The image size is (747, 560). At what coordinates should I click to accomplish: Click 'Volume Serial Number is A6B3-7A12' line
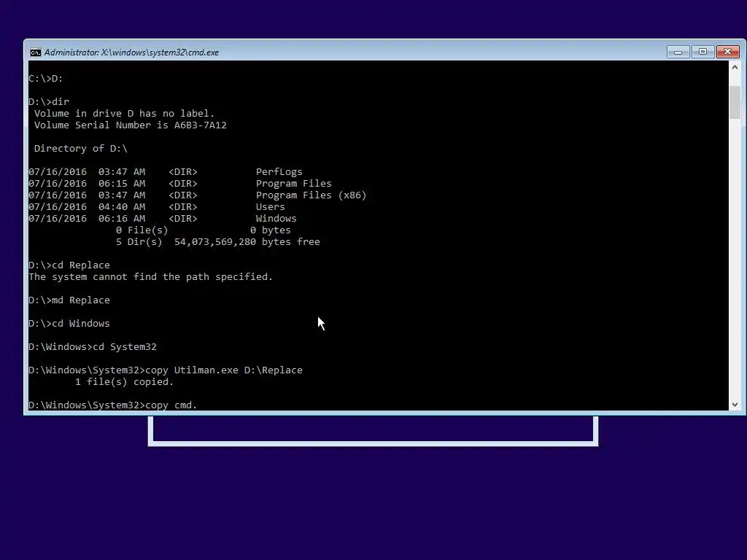[x=130, y=125]
